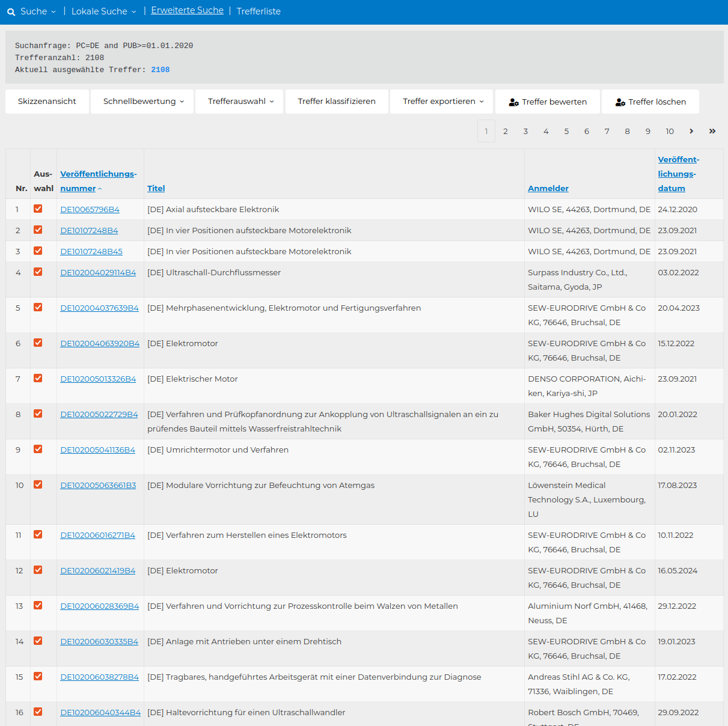Toggle checkbox for Löwenstein Medical row
The height and width of the screenshot is (726, 728).
38,484
